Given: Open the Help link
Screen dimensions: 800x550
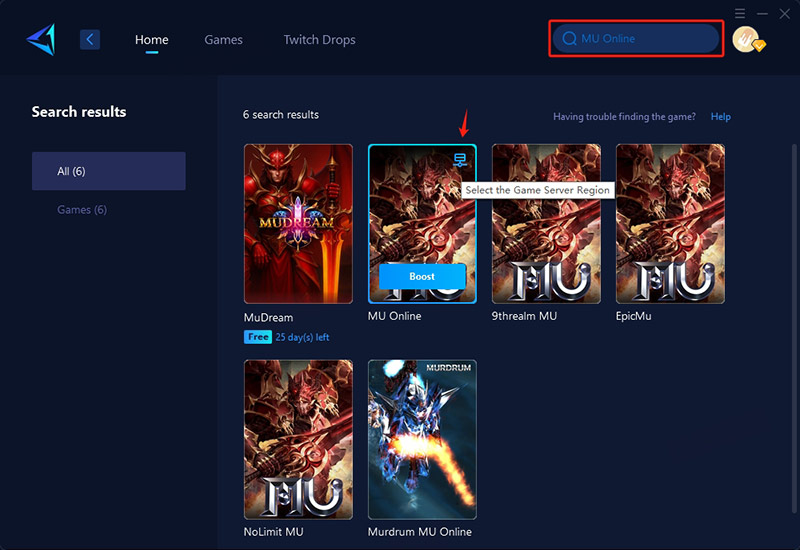Looking at the screenshot, I should tap(720, 117).
